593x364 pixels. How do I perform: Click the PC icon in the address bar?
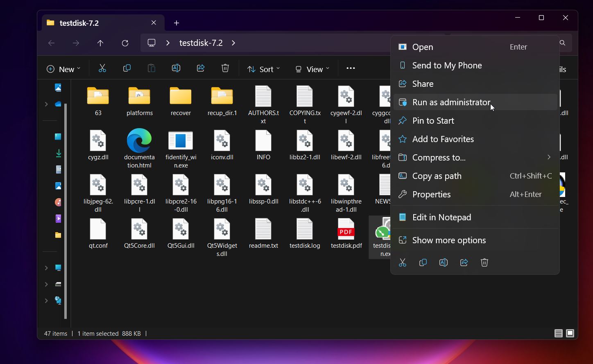click(x=152, y=43)
